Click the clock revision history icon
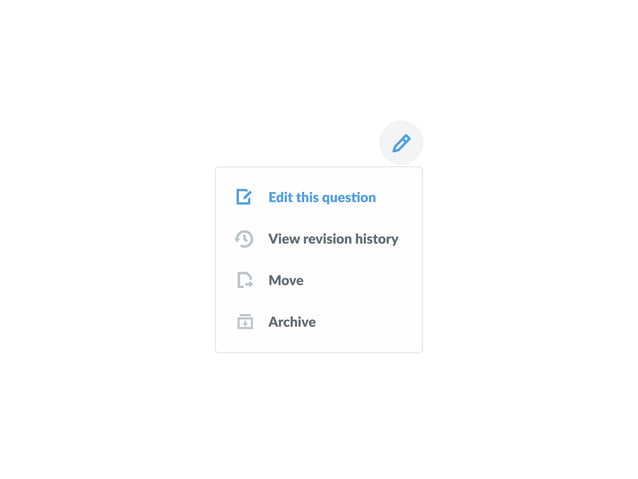Screen dimensions: 638x479 [x=244, y=239]
